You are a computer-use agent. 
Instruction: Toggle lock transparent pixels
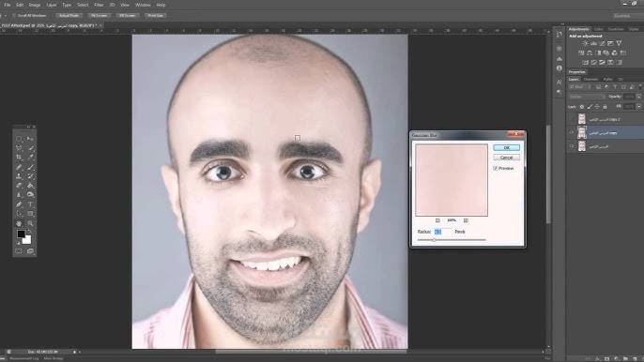tap(582, 107)
